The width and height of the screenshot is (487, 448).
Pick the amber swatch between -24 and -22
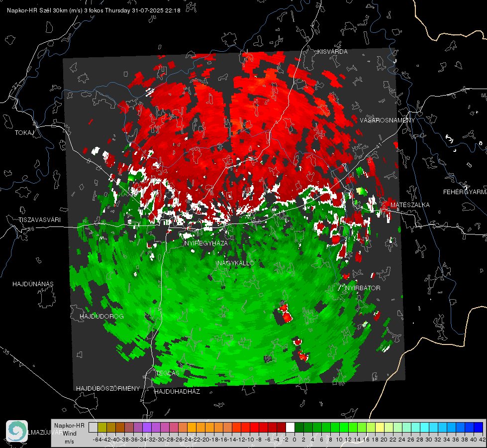(192, 427)
